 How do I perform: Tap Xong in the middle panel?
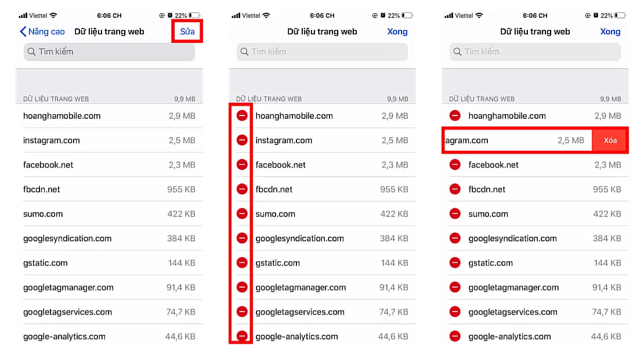tap(397, 31)
